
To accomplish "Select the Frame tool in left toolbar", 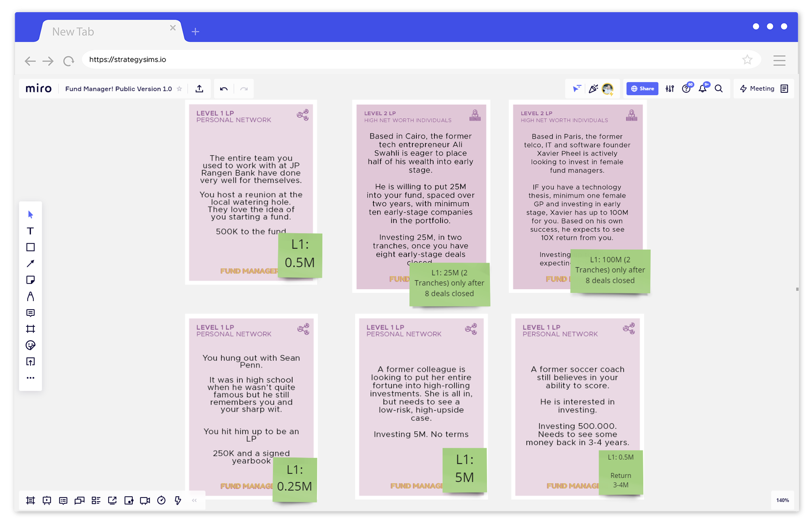I will (30, 329).
